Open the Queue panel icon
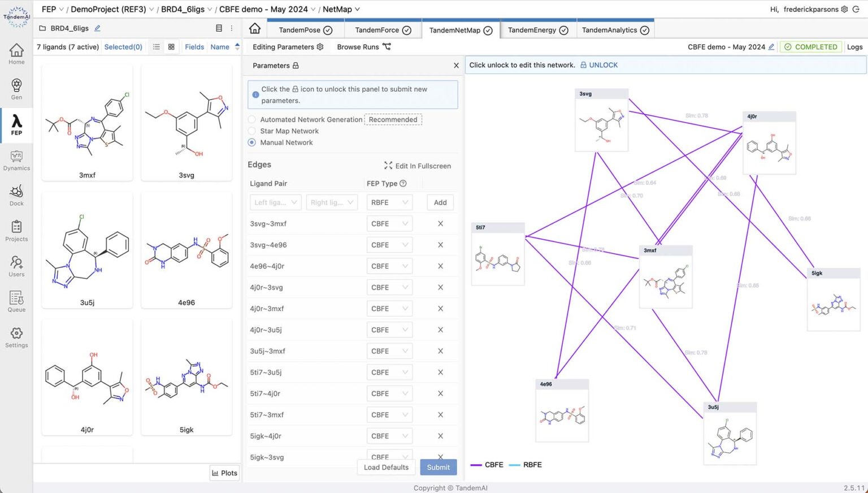The image size is (868, 493). [x=16, y=300]
